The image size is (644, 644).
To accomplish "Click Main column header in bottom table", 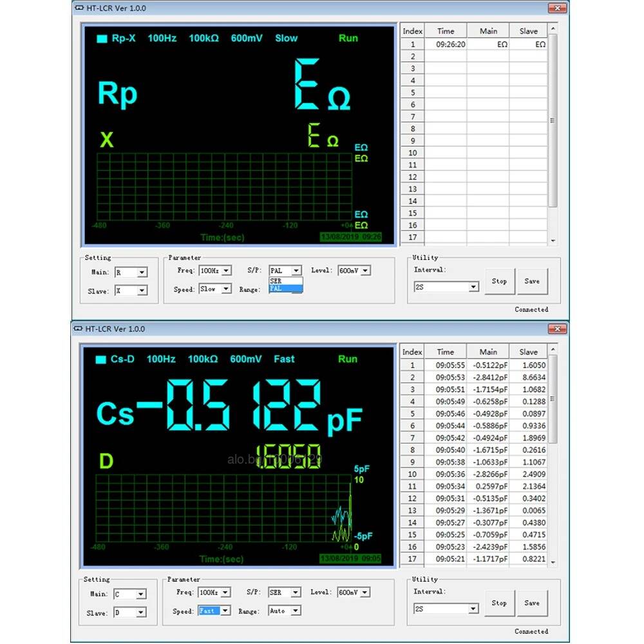I will tap(488, 352).
